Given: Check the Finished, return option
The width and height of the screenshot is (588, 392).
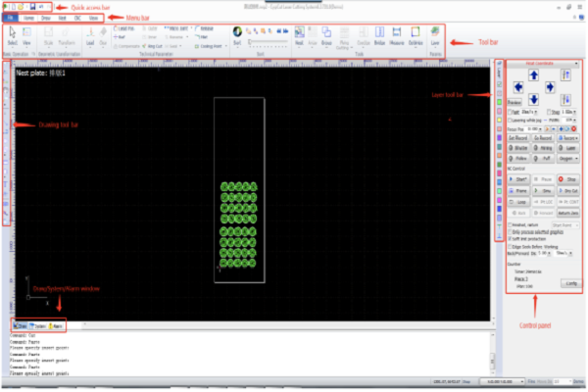Looking at the screenshot, I should click(x=510, y=225).
